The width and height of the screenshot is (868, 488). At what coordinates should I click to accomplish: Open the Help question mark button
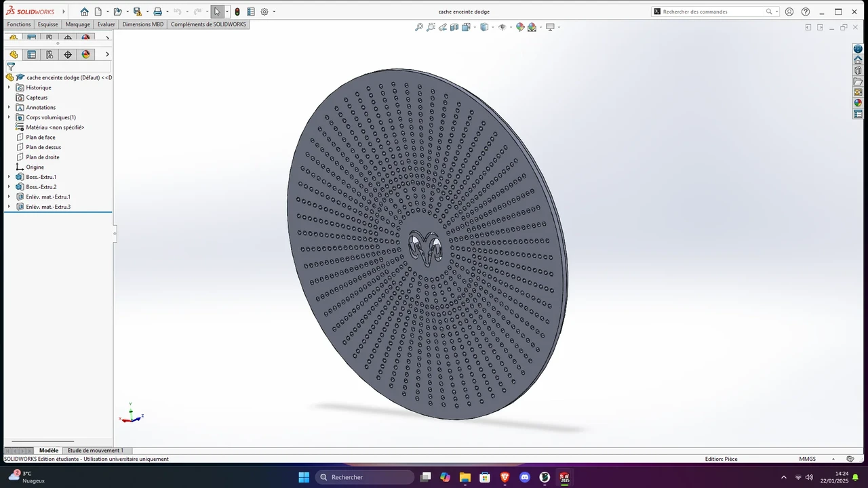806,12
